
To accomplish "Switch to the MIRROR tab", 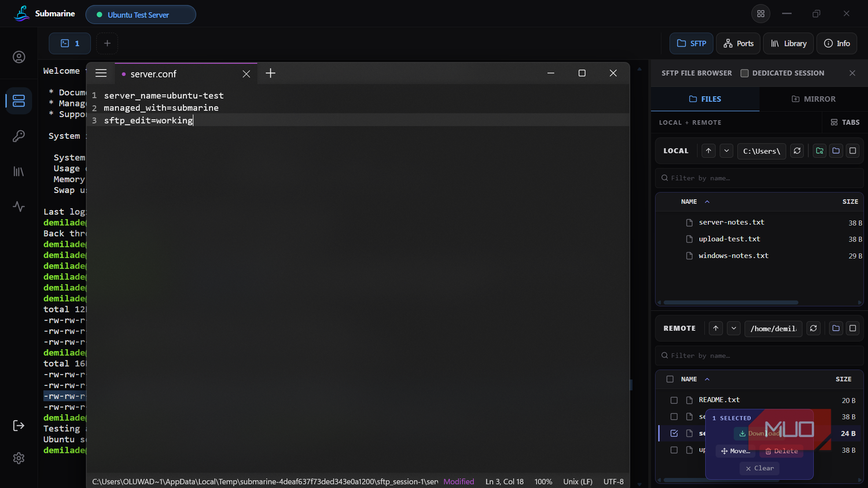I will pyautogui.click(x=814, y=99).
